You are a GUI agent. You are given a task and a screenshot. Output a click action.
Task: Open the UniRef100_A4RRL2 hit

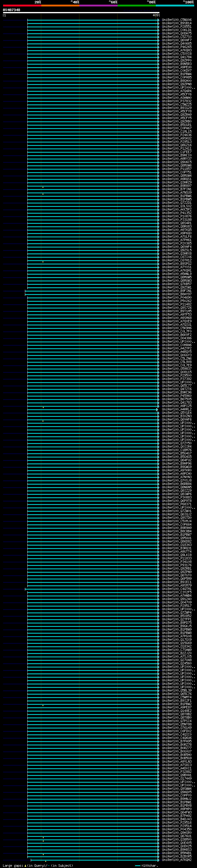[x=177, y=410]
